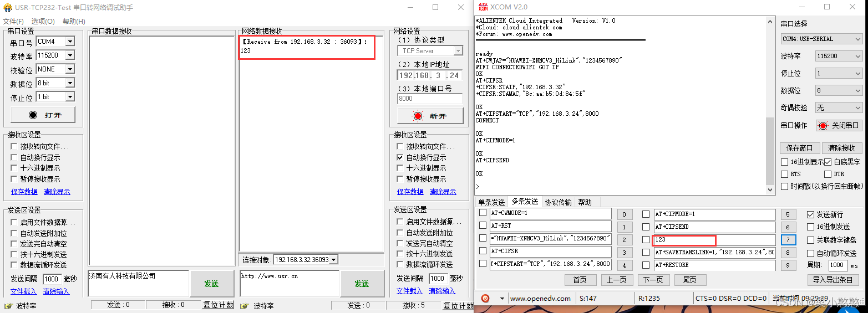Image resolution: width=868 pixels, height=313 pixels.
Task: Toggle serial 十六进制显示 checkbox
Action: point(14,168)
